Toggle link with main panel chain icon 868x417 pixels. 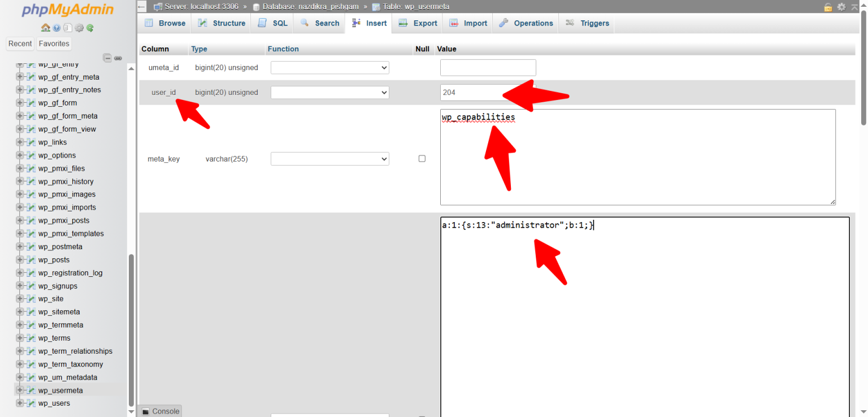pos(118,58)
